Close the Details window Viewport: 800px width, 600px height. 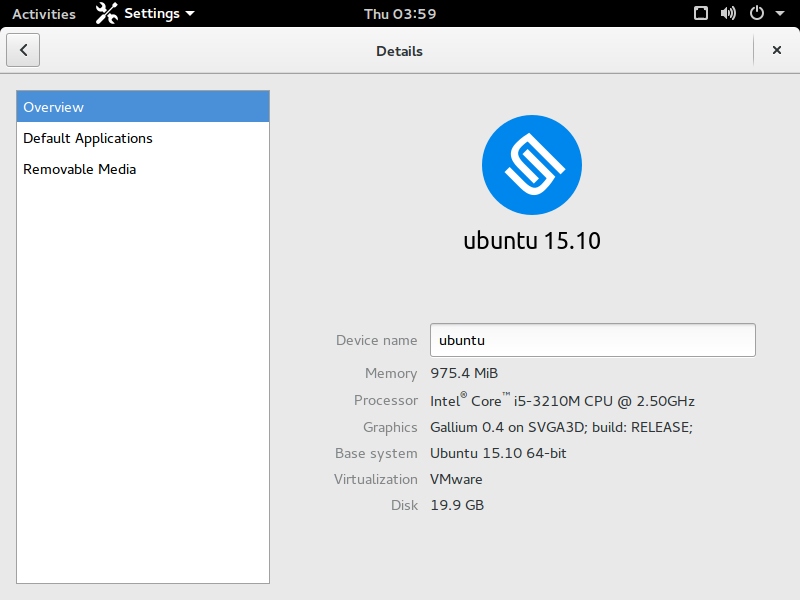click(x=777, y=50)
